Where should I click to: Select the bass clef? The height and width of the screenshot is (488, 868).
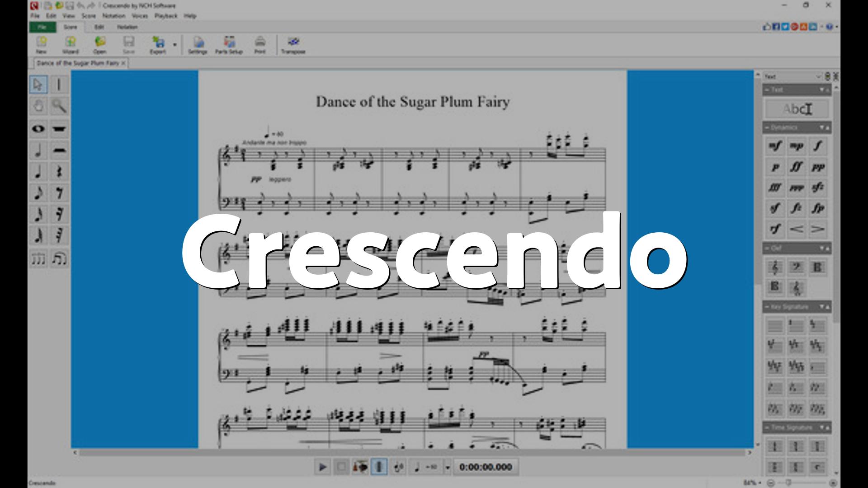pos(796,267)
